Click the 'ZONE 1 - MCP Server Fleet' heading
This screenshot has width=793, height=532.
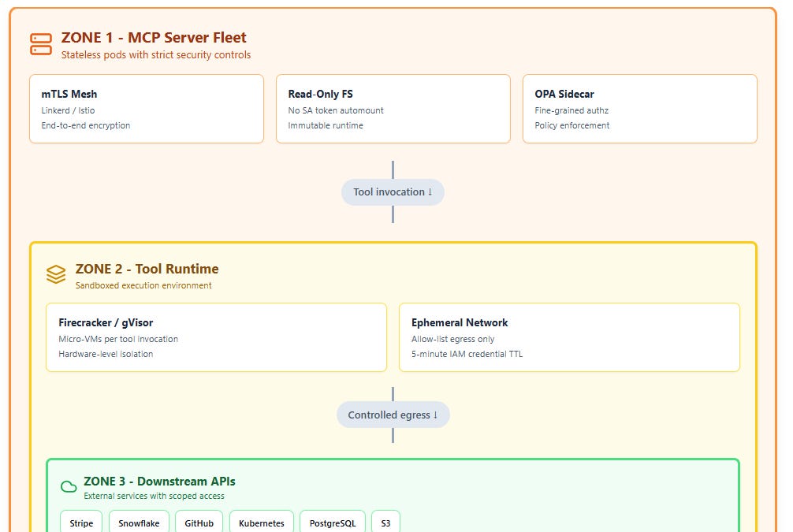pyautogui.click(x=154, y=37)
